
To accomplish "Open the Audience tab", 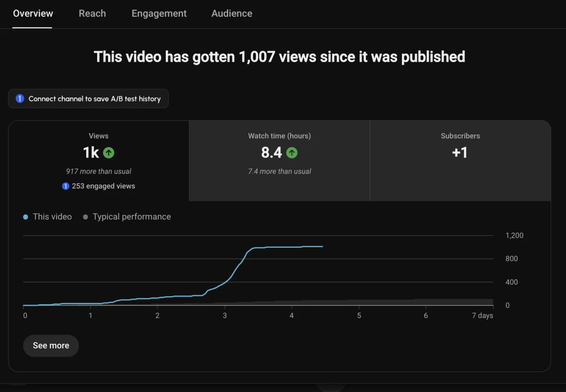I will (x=232, y=14).
